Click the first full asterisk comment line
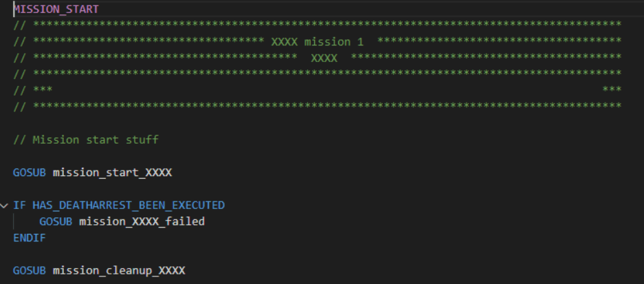The height and width of the screenshot is (284, 644). (x=318, y=25)
